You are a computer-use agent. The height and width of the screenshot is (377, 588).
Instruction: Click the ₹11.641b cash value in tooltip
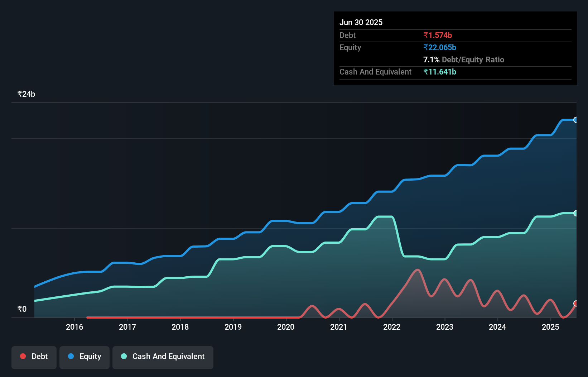coord(440,72)
